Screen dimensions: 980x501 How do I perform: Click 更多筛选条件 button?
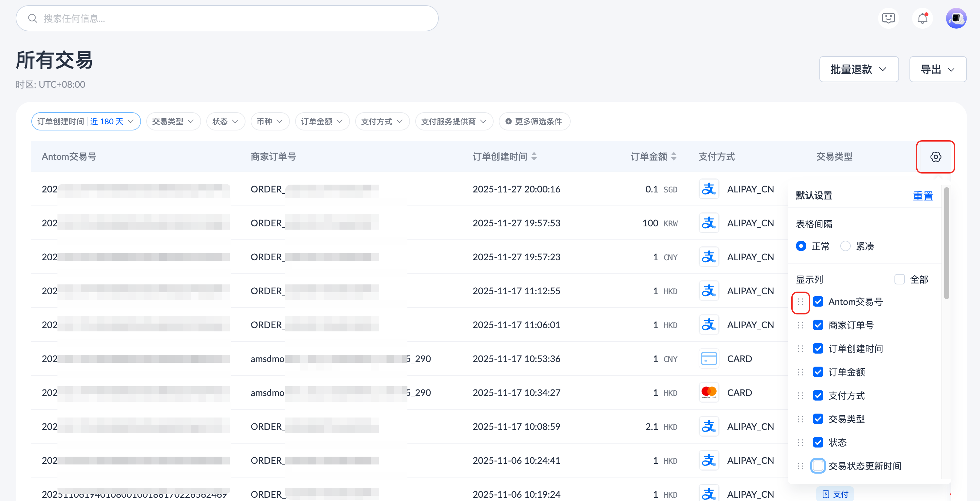tap(534, 121)
